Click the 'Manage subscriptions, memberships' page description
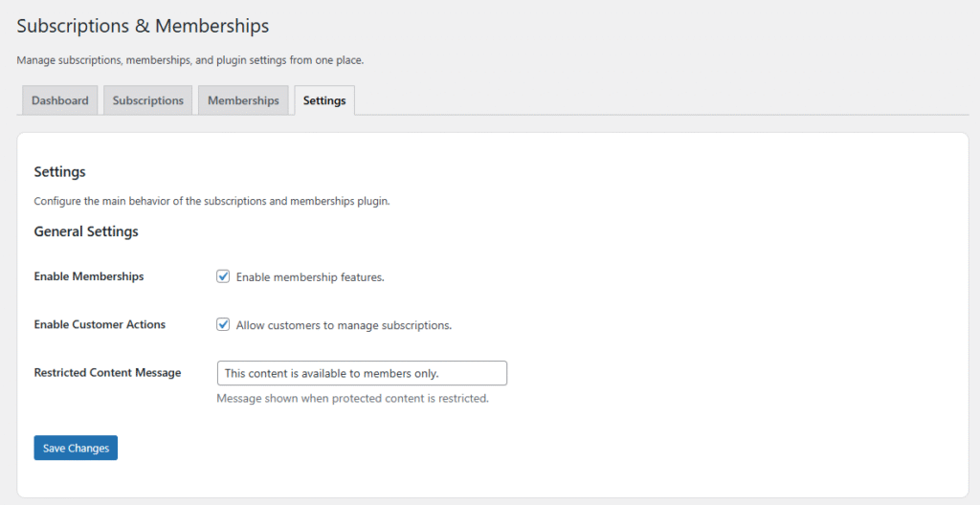 click(x=189, y=60)
